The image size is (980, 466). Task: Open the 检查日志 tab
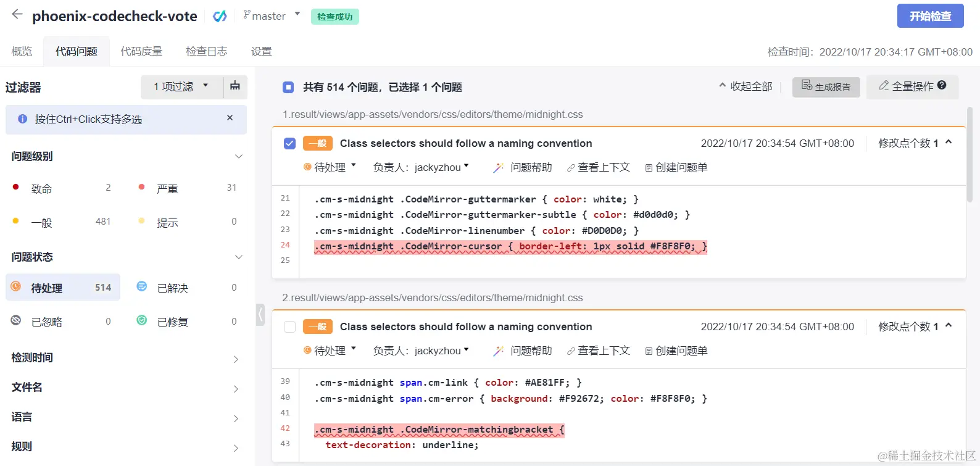[x=207, y=51]
